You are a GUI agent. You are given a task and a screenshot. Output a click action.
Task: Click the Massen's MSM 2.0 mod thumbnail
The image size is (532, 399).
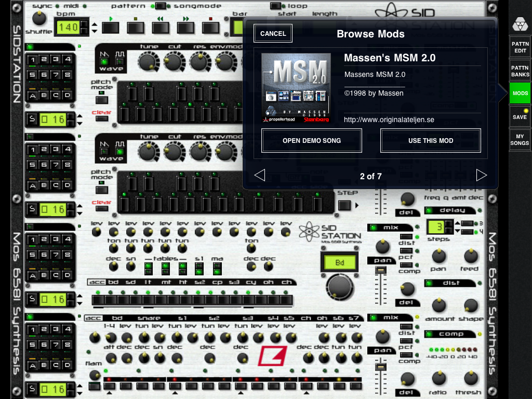tap(296, 87)
